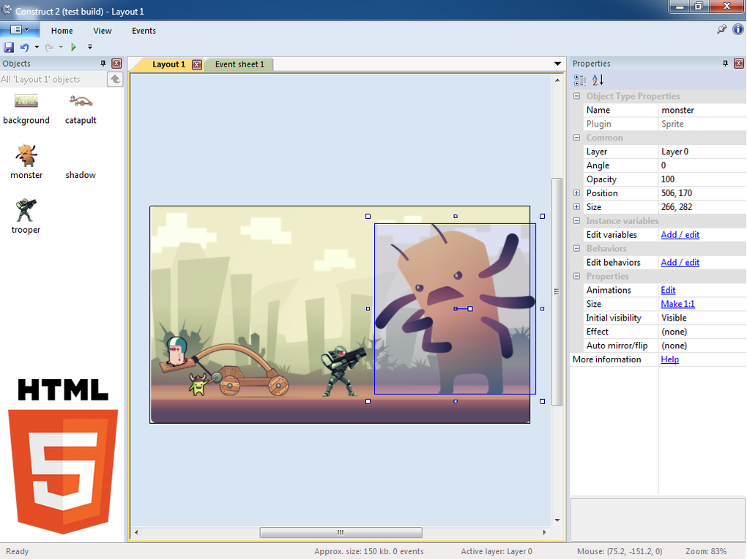Image resolution: width=747 pixels, height=560 pixels.
Task: Switch to the Event sheet 1 tab
Action: coord(239,64)
